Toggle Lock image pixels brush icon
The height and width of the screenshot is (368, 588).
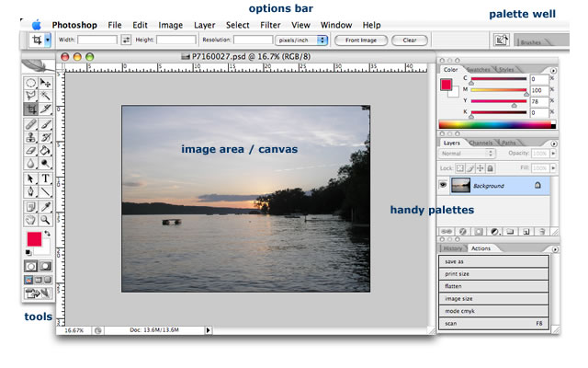(x=469, y=168)
